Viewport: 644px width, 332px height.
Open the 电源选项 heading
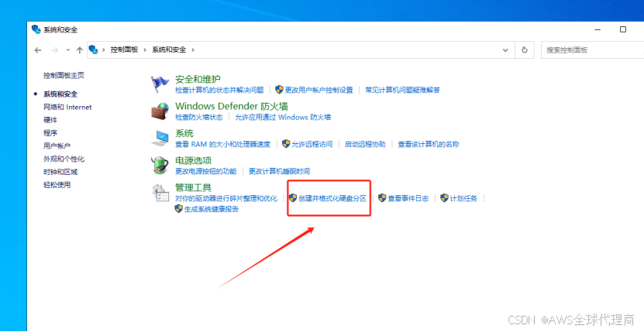(194, 160)
